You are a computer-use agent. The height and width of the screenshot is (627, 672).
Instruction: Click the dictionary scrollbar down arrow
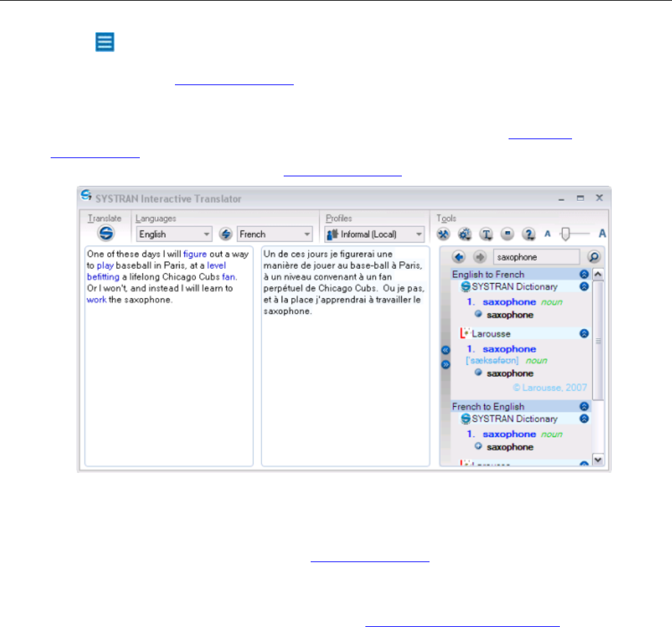click(598, 459)
